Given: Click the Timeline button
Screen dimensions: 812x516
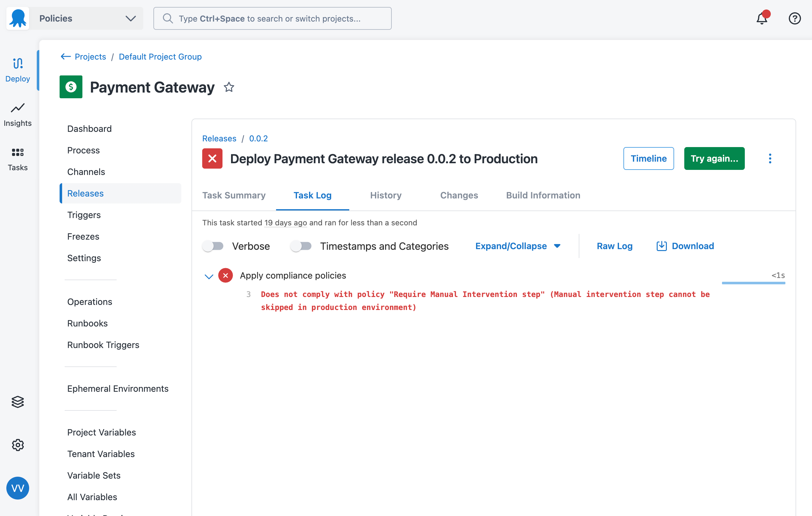Looking at the screenshot, I should tap(648, 158).
